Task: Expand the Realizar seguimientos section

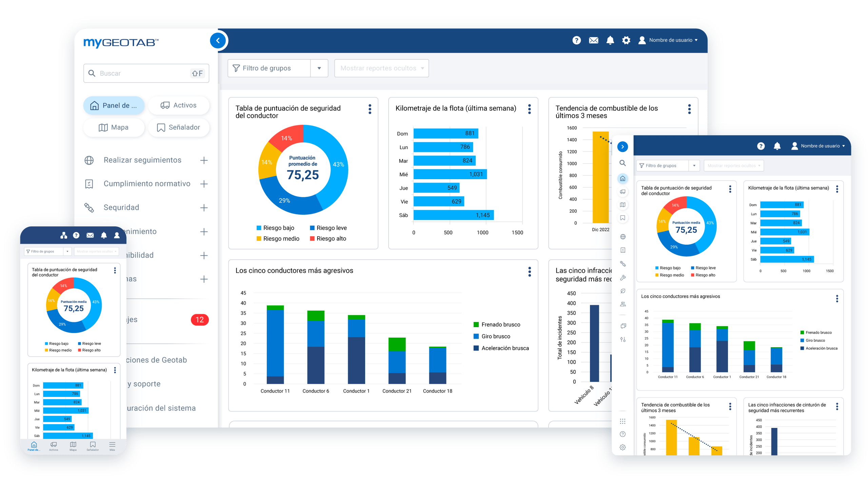Action: pyautogui.click(x=203, y=160)
